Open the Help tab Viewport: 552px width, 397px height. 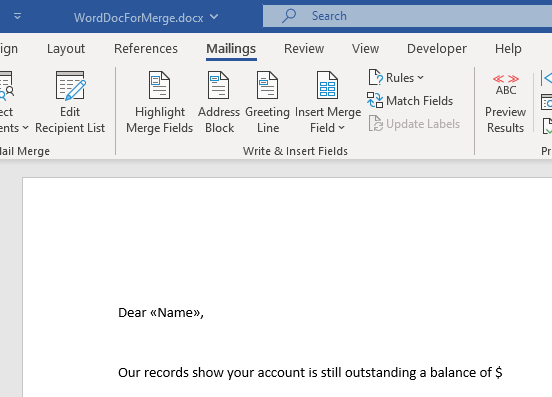click(508, 49)
